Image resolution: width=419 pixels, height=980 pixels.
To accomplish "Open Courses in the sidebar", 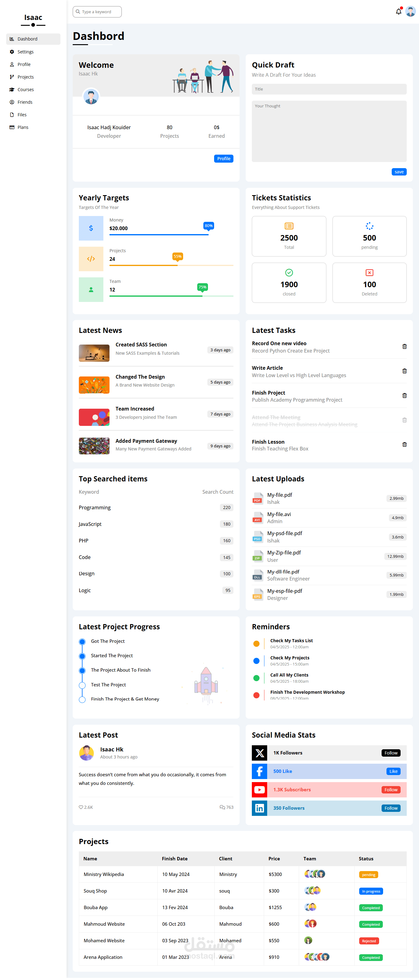I will coord(33,89).
